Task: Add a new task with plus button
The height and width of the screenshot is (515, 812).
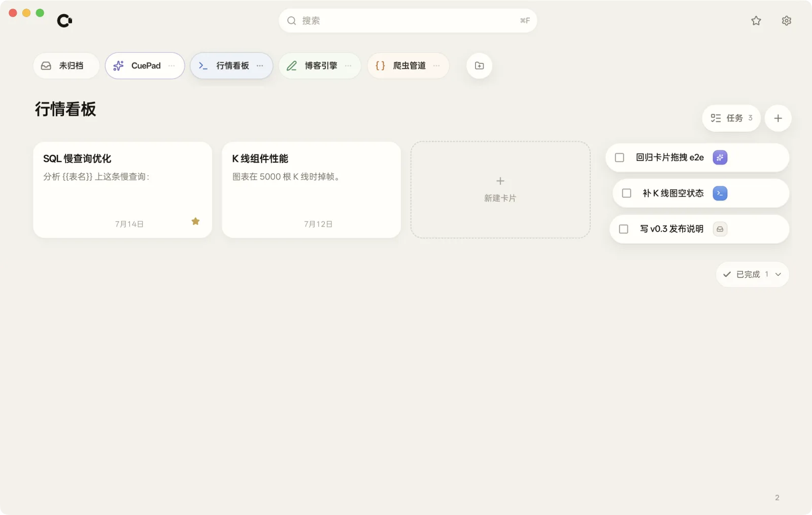Action: coord(778,118)
